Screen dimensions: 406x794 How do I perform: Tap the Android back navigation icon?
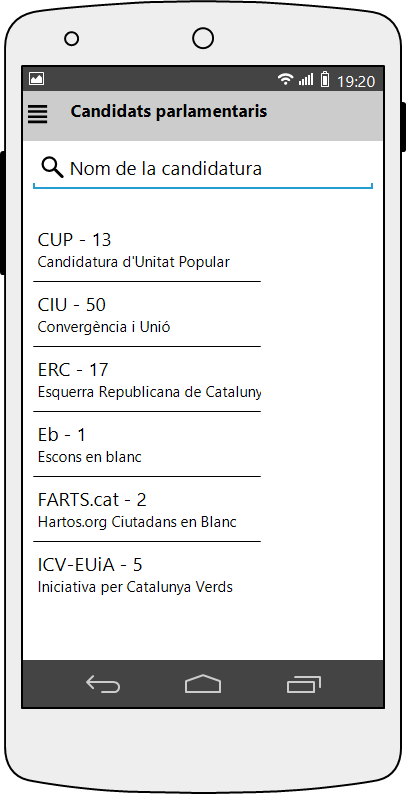click(103, 685)
